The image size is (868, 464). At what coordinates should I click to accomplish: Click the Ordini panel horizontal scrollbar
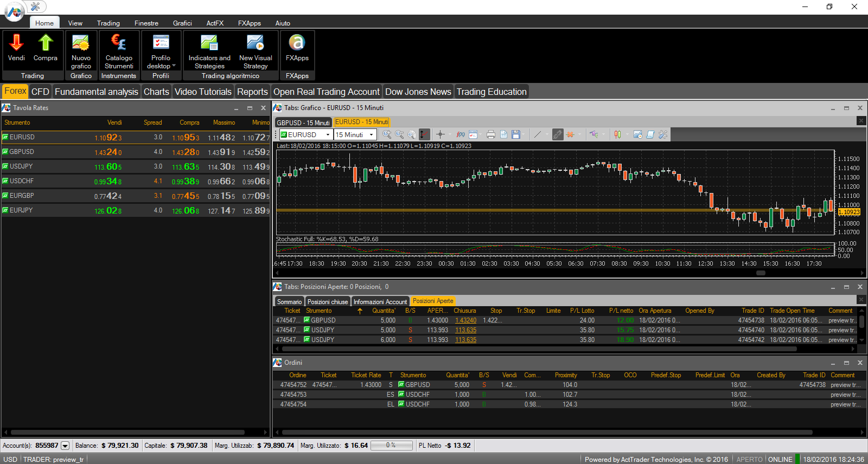tap(547, 433)
